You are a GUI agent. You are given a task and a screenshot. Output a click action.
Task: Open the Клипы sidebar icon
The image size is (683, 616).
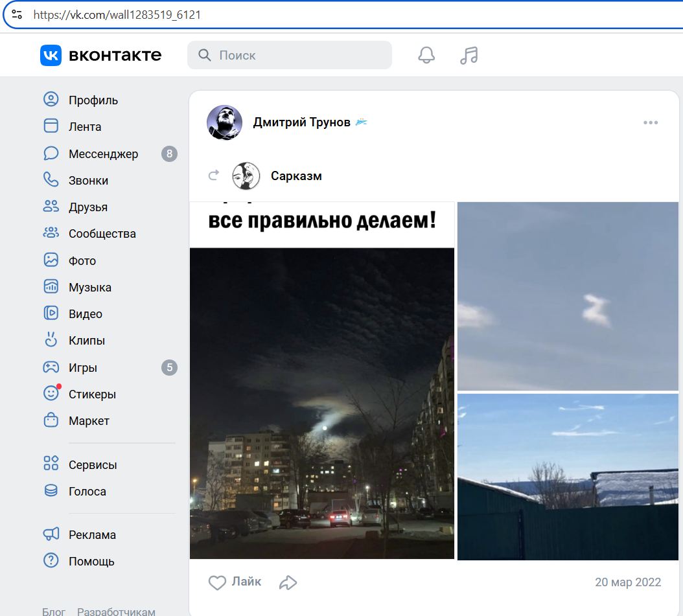[x=51, y=341]
